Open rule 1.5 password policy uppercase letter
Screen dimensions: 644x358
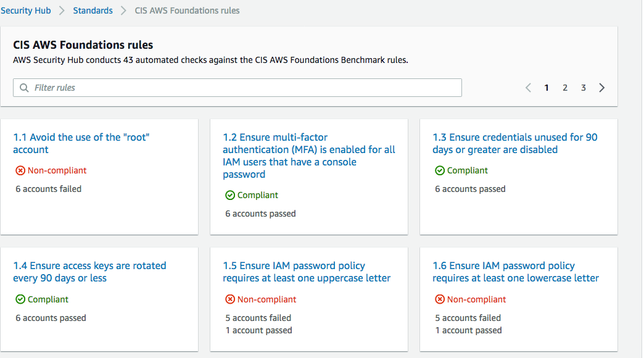[307, 272]
